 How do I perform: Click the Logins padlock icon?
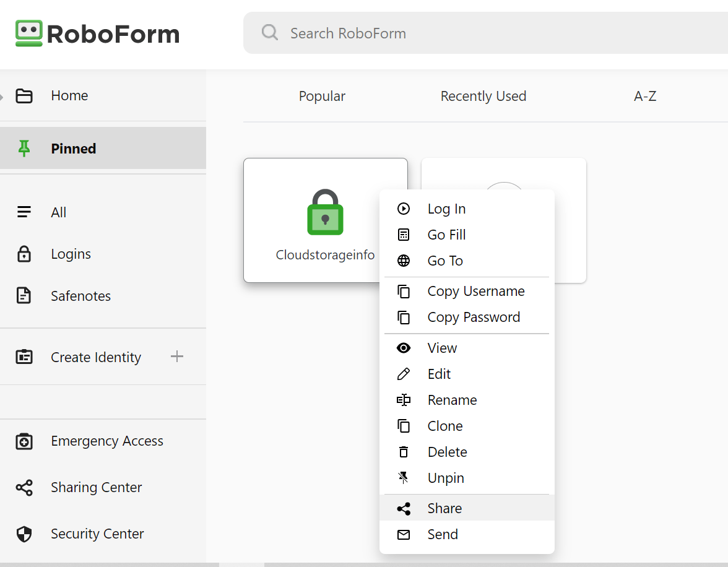24,254
